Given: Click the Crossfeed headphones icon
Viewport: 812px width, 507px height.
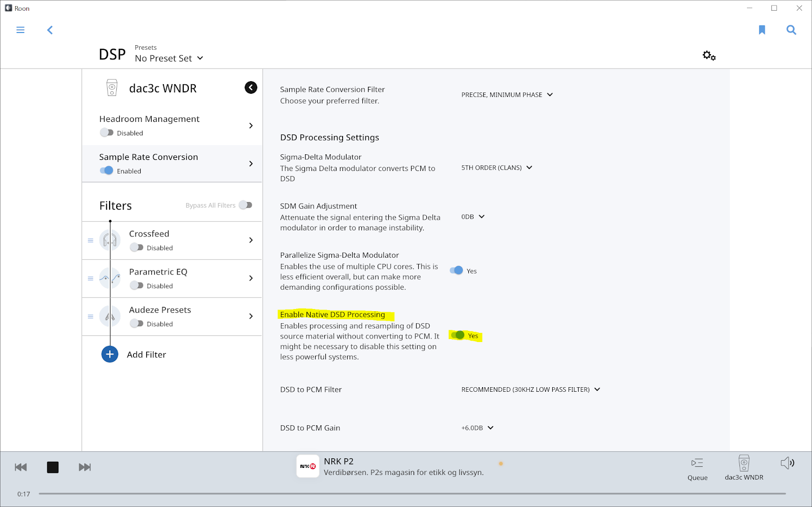Looking at the screenshot, I should pyautogui.click(x=110, y=240).
